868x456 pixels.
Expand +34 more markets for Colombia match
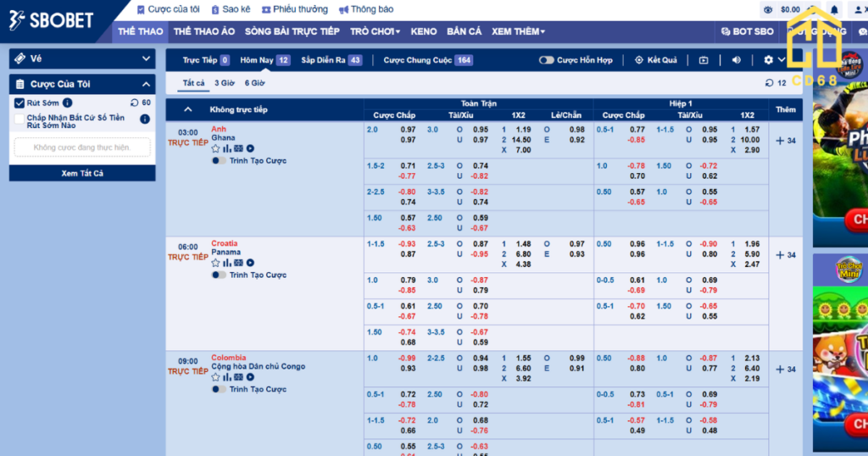pos(786,369)
